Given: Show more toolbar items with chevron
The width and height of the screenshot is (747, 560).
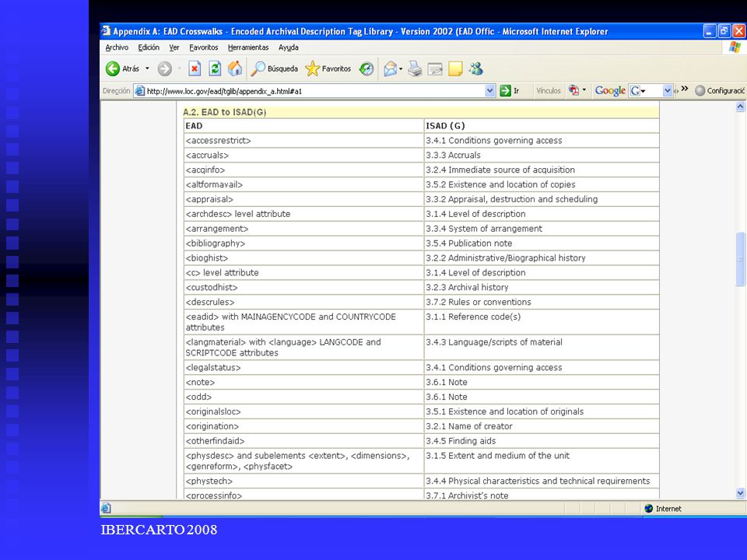Looking at the screenshot, I should [x=685, y=89].
